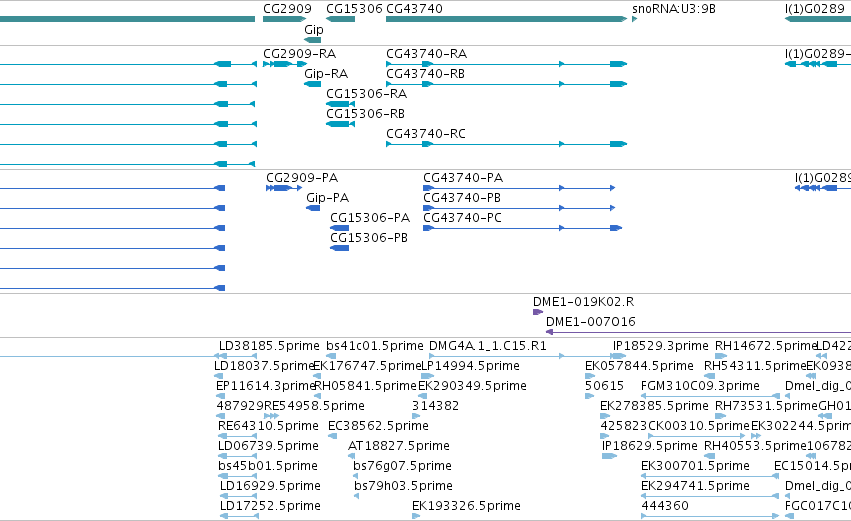Open transcript CG43740-RA
Screen dimensions: 851x521
pos(427,54)
